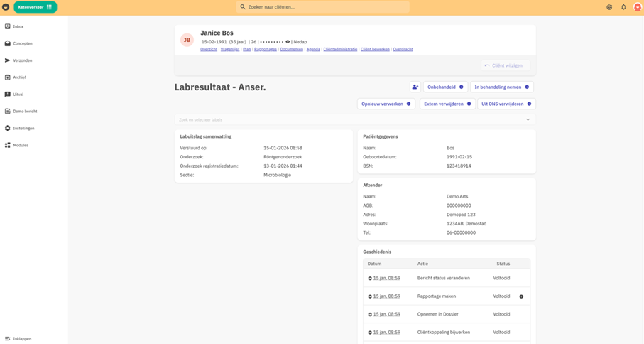
Task: Click the Inklappen collapse icon
Action: click(x=7, y=338)
